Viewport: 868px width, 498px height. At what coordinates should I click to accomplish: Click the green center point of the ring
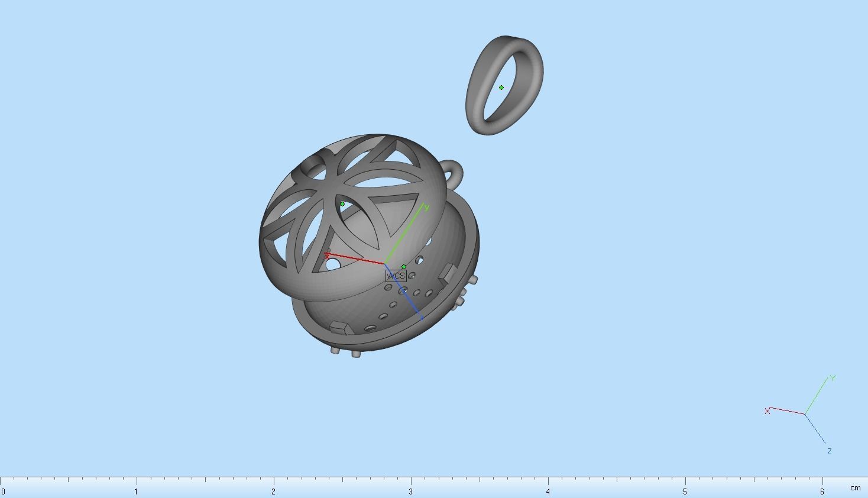(x=501, y=88)
